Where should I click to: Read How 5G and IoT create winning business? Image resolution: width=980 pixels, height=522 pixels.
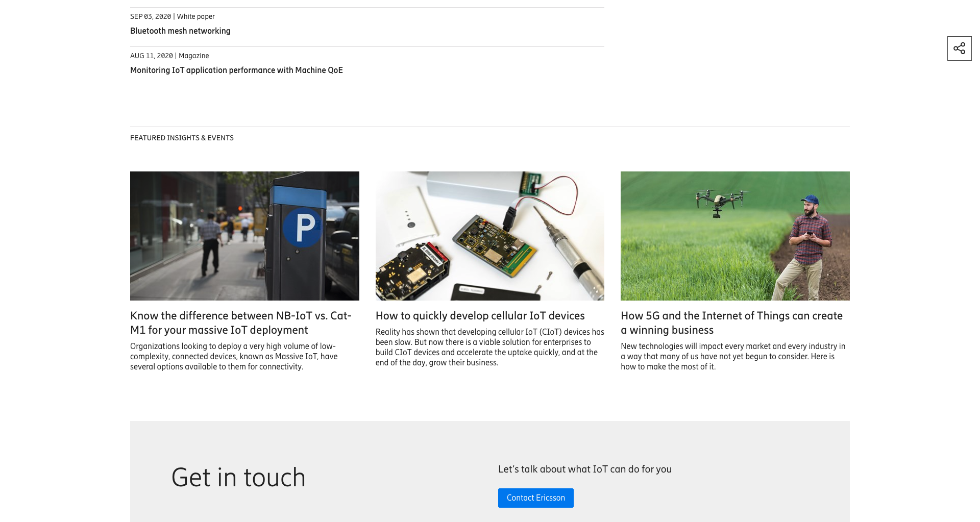731,323
